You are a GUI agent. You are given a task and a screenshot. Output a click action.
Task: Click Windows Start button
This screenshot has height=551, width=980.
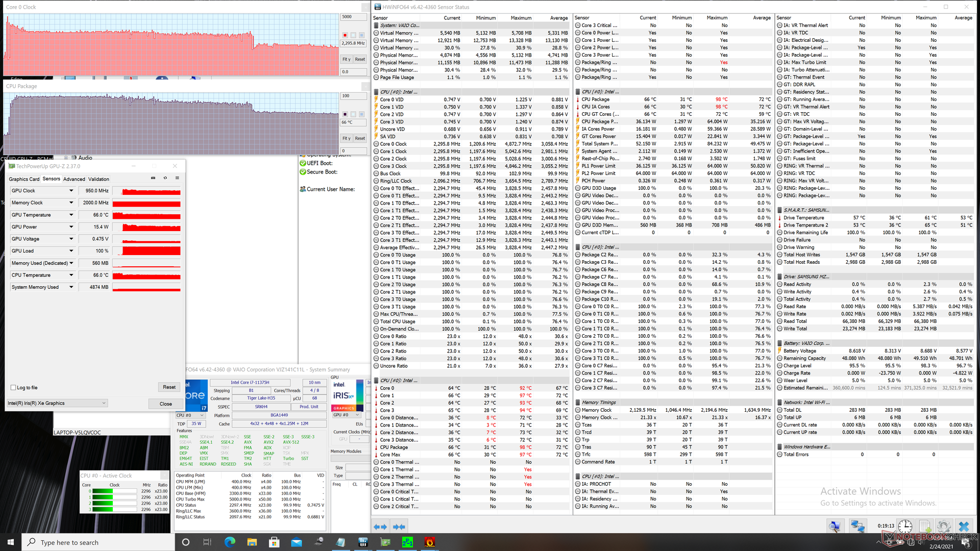click(11, 542)
